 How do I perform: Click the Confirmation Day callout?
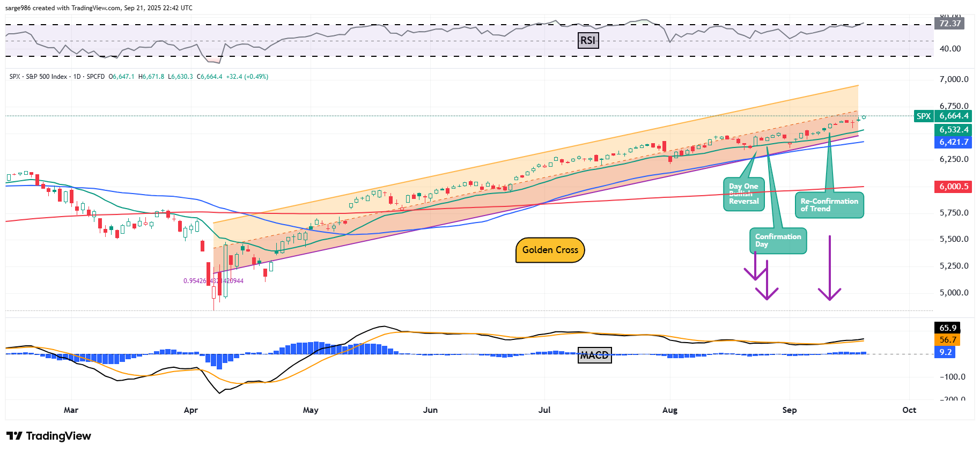click(777, 240)
